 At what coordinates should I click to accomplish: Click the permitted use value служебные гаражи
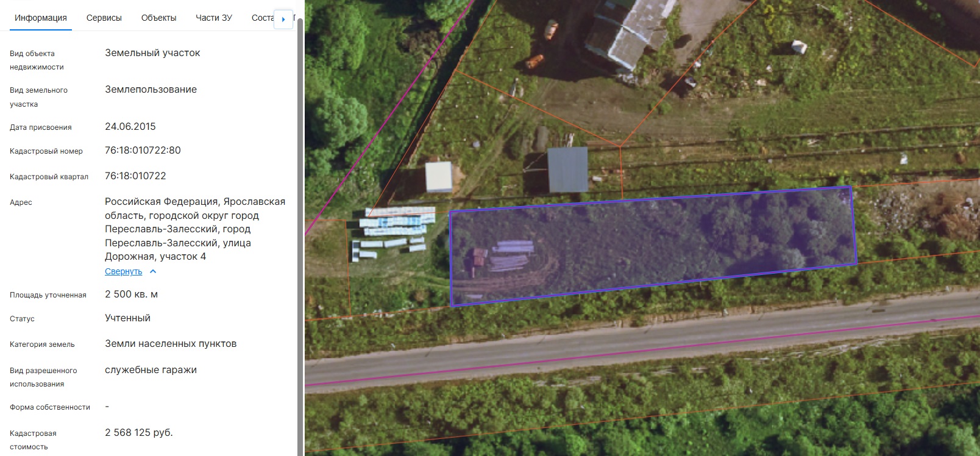pos(151,369)
